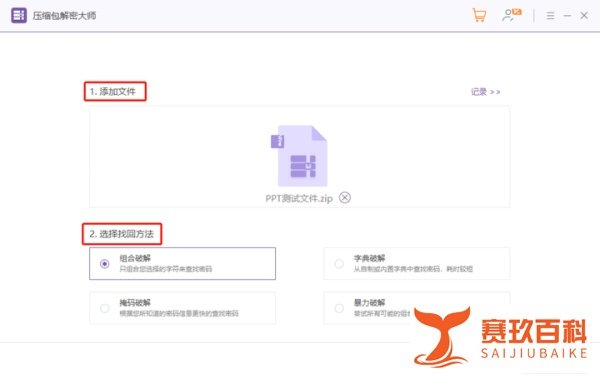Image resolution: width=600 pixels, height=383 pixels.
Task: Click the zip file thumbnail icon
Action: [x=299, y=156]
